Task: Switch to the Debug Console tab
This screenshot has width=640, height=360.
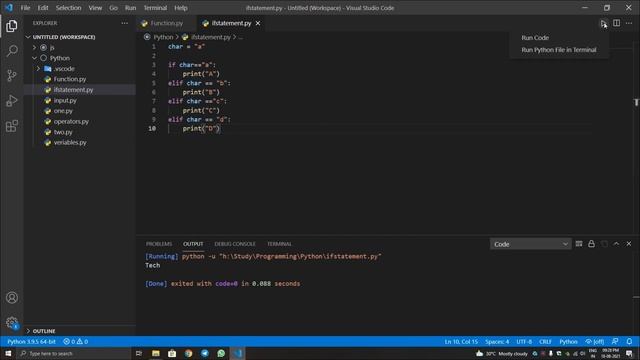Action: pyautogui.click(x=235, y=244)
